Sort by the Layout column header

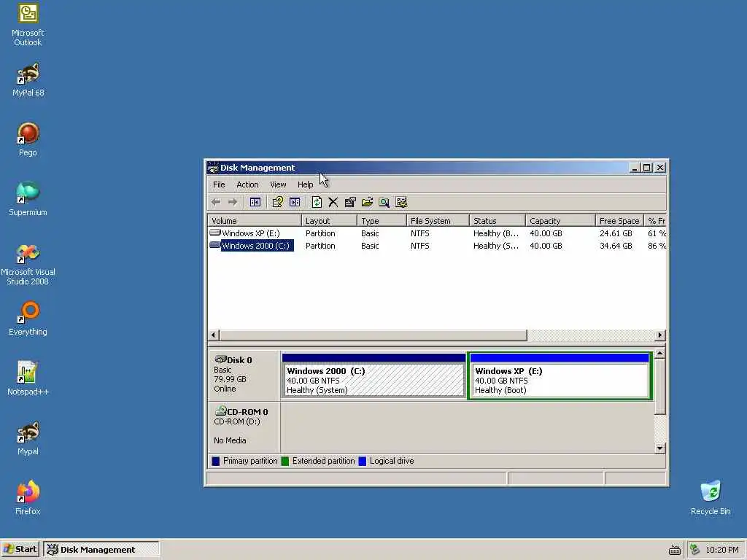(x=329, y=221)
